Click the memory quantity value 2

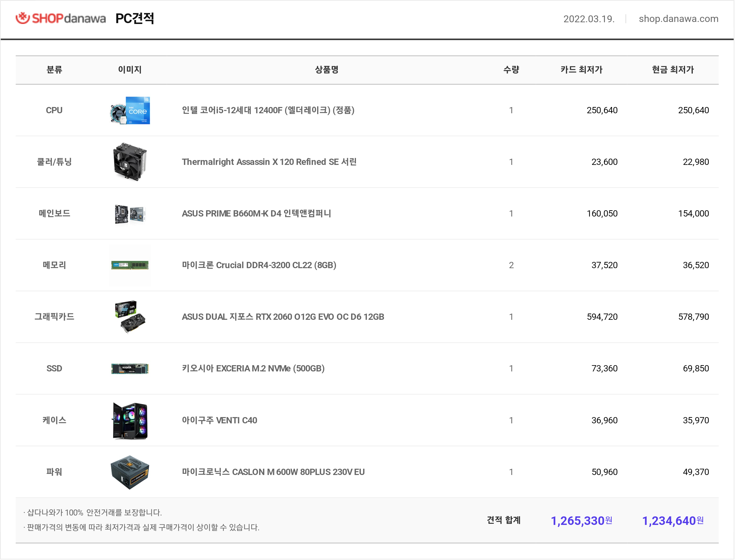[x=511, y=265]
